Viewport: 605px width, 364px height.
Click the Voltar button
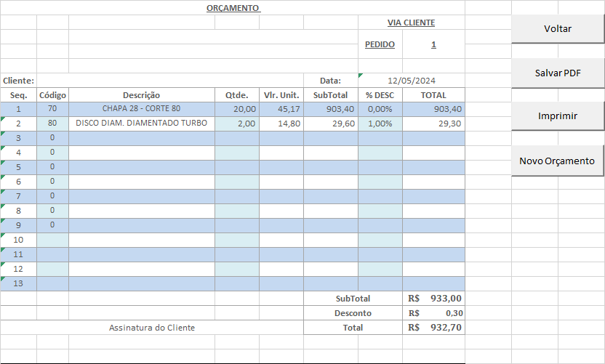point(558,29)
